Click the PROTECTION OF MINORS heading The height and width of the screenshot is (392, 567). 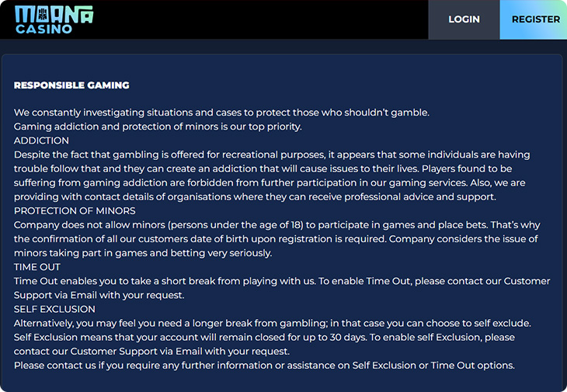click(x=75, y=210)
